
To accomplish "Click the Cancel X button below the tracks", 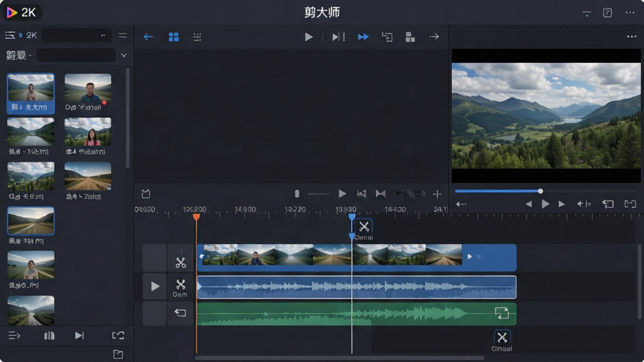I will (x=502, y=337).
